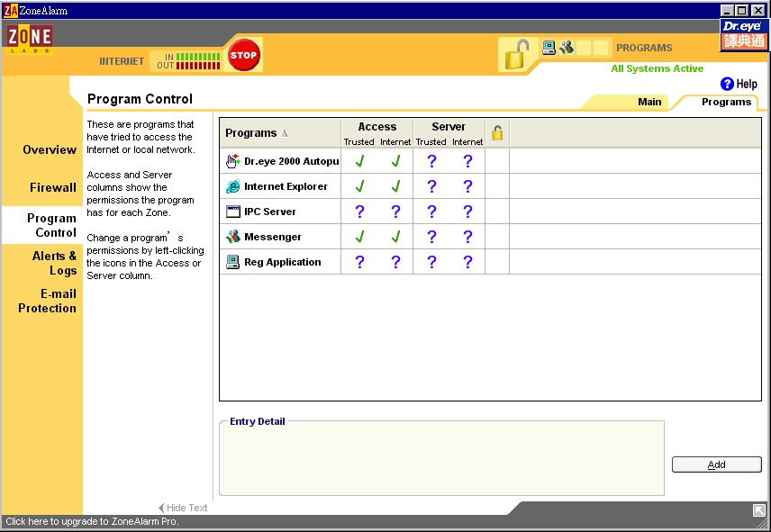Select the Dr.eye 2000 Autopu program name
Screen dimensions: 771x532
pyautogui.click(x=292, y=161)
